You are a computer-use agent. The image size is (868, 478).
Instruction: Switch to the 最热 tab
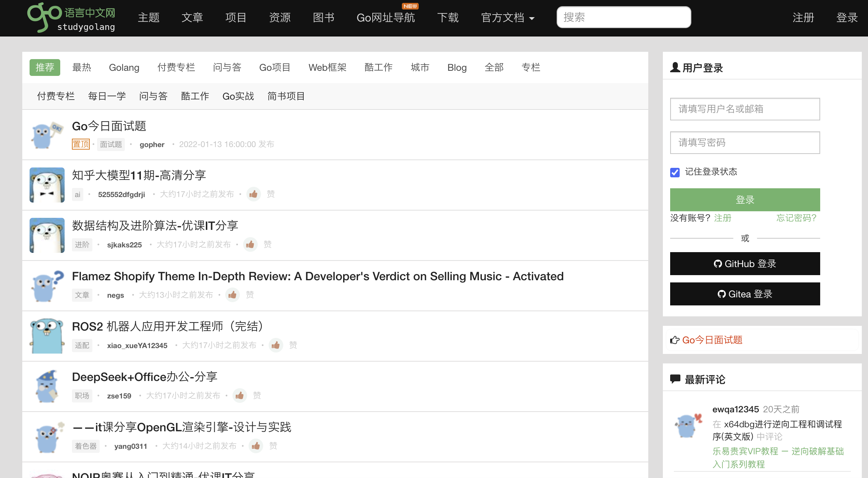pyautogui.click(x=82, y=68)
